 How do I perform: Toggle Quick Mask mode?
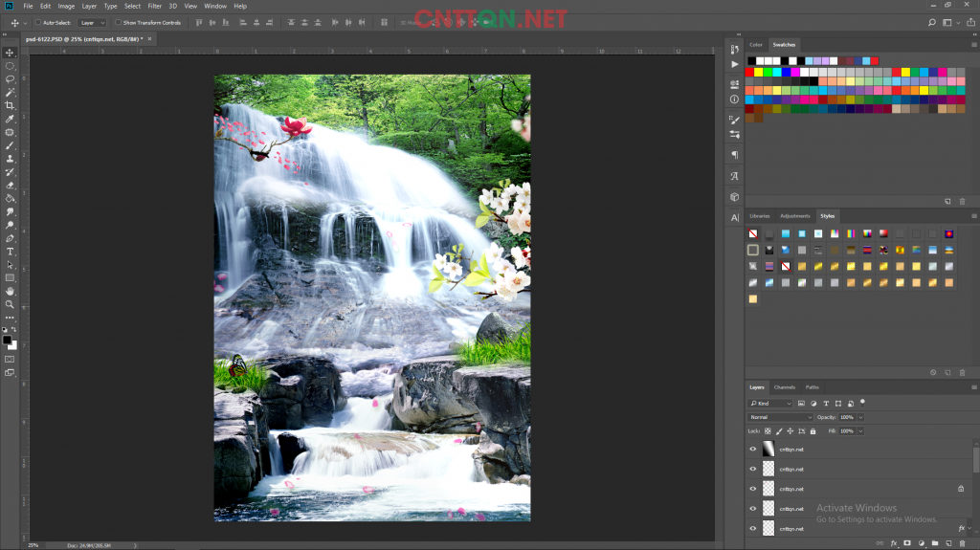point(10,360)
